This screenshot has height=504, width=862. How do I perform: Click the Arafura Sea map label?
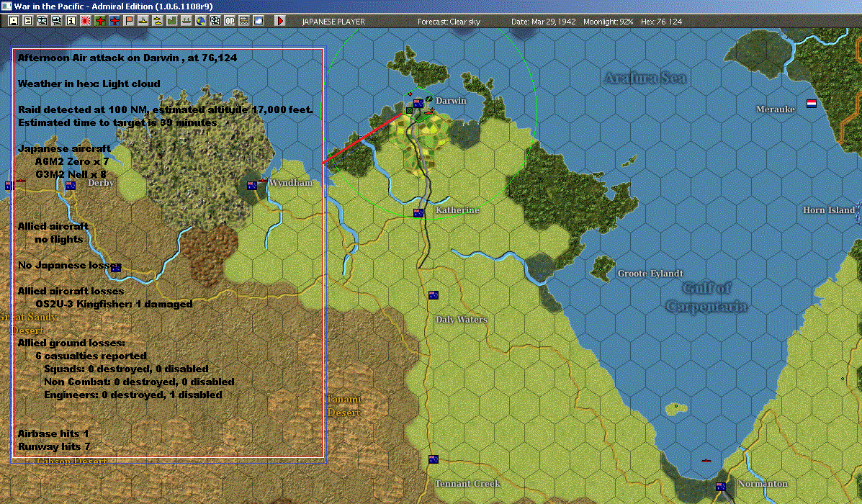tap(645, 78)
